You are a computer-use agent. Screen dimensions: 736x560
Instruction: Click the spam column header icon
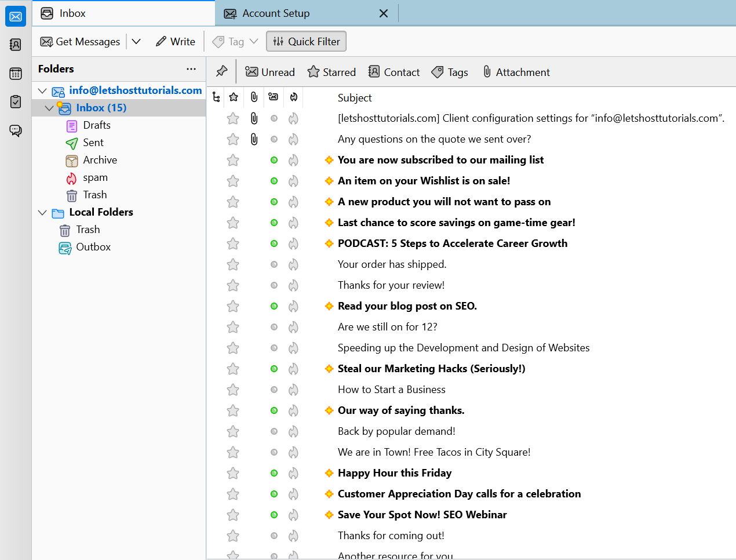pos(293,97)
